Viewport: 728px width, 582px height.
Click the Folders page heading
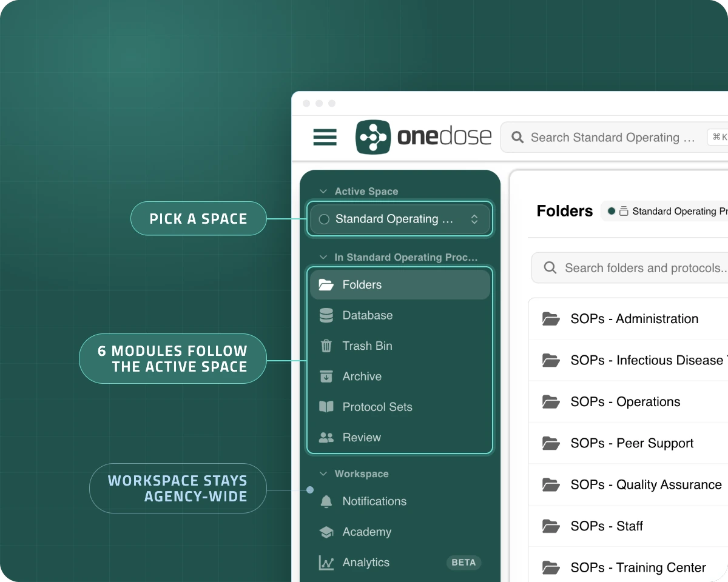point(565,211)
